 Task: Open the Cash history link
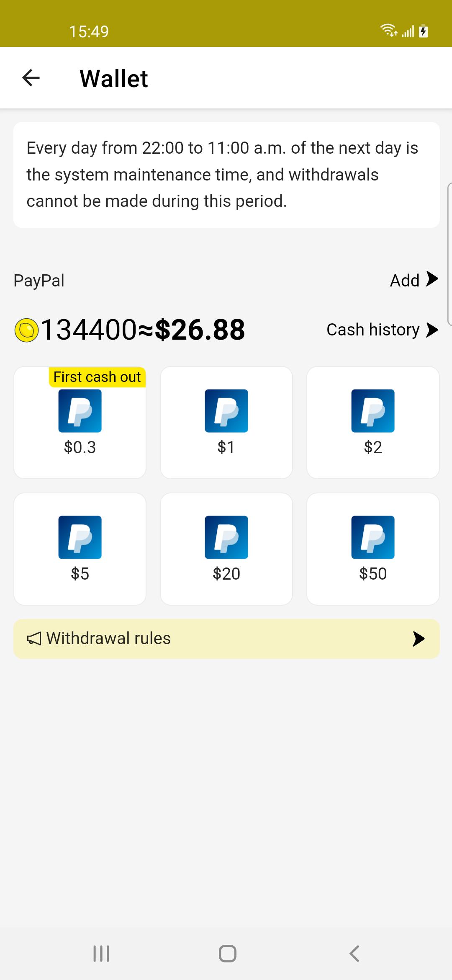(x=373, y=330)
